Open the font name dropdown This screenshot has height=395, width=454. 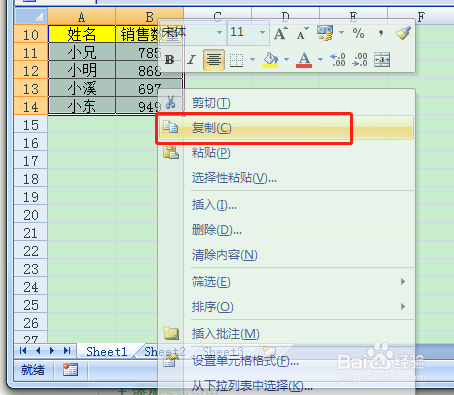(x=219, y=33)
